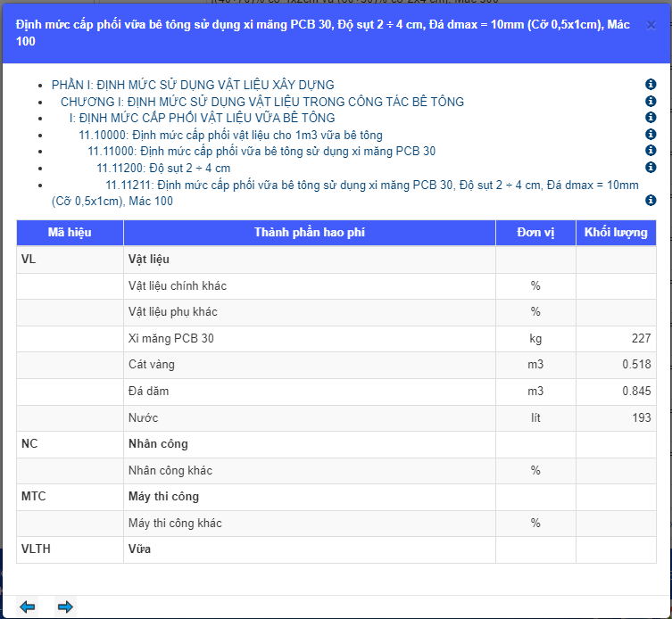The height and width of the screenshot is (619, 672).
Task: Click the Đơn vị column header
Action: 535,233
